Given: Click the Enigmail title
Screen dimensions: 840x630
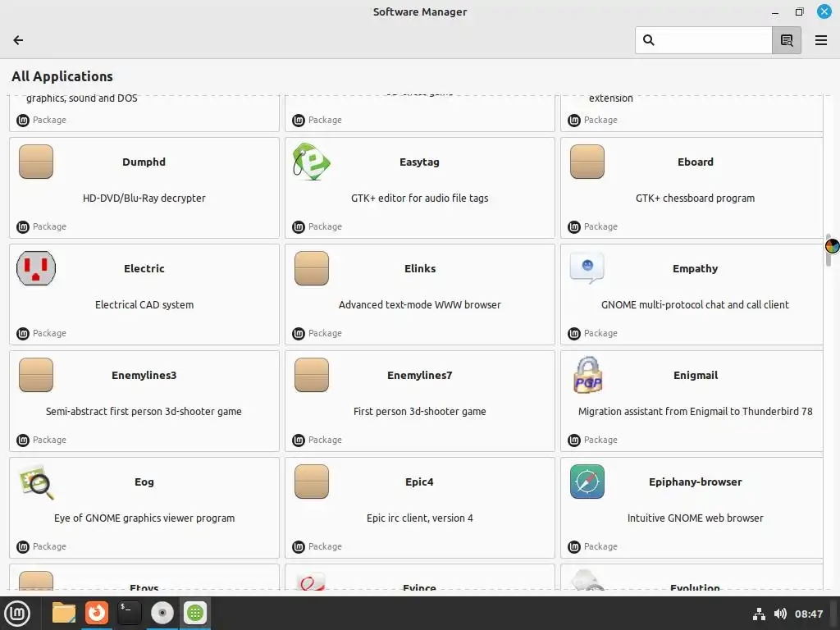Looking at the screenshot, I should tap(696, 375).
